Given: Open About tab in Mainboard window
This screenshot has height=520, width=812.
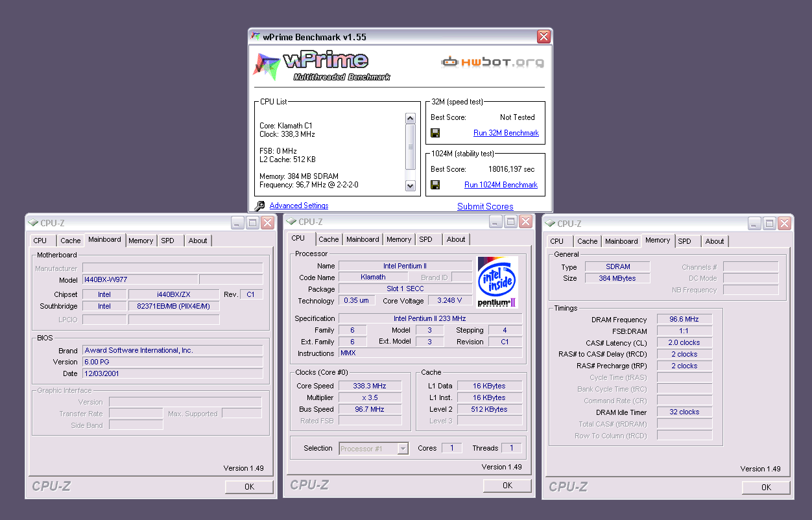Looking at the screenshot, I should (198, 241).
